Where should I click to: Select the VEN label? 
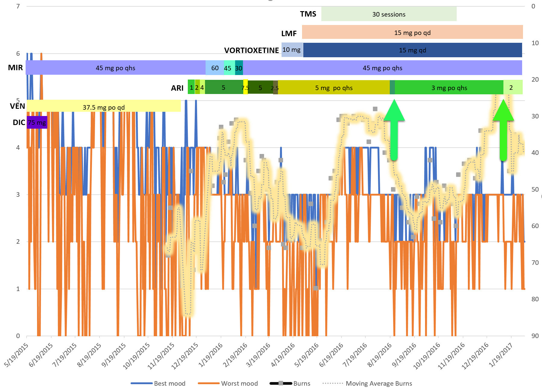pos(17,106)
